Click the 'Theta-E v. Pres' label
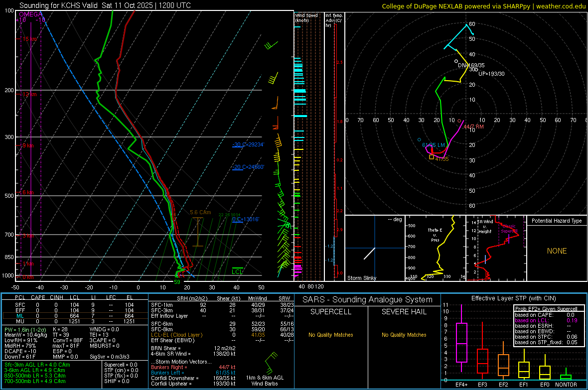 435,235
